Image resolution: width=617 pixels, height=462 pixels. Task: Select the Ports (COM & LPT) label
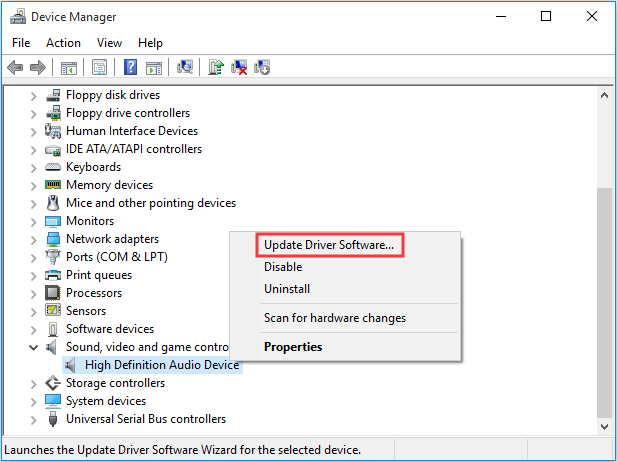(117, 257)
